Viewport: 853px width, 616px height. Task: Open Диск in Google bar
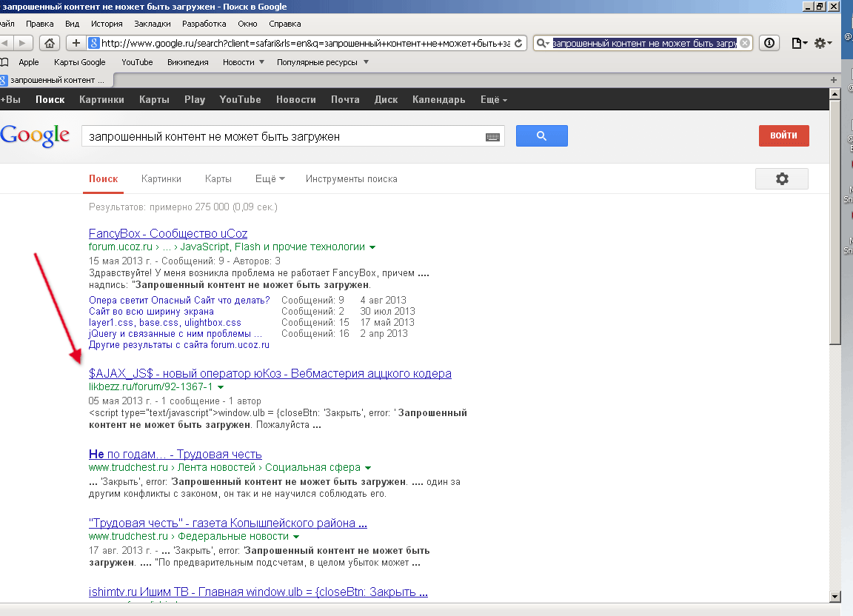(386, 100)
